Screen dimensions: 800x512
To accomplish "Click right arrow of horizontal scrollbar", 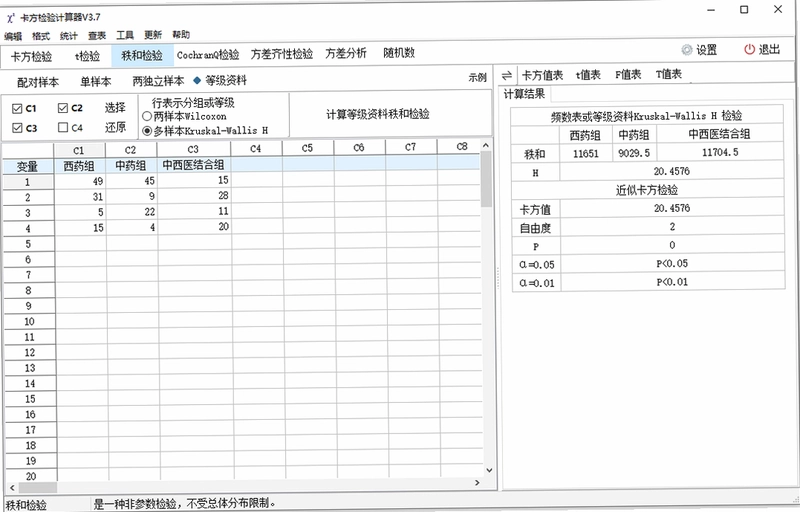I will coord(477,482).
